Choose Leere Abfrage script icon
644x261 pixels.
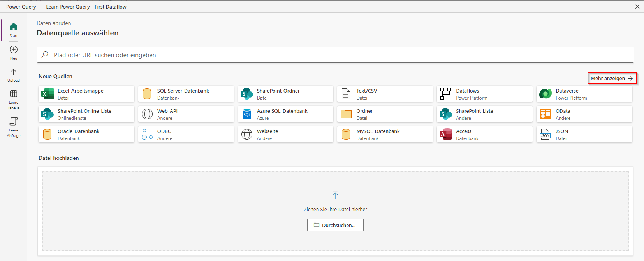pyautogui.click(x=14, y=121)
